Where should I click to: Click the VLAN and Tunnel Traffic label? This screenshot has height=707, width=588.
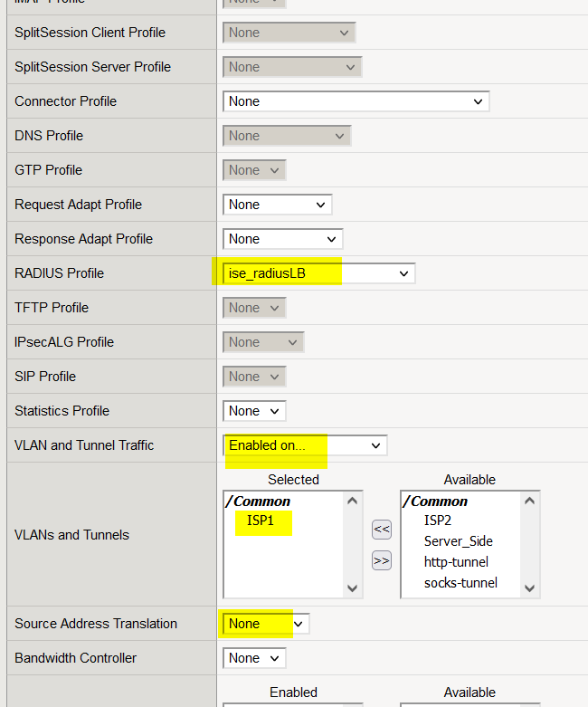pyautogui.click(x=84, y=445)
